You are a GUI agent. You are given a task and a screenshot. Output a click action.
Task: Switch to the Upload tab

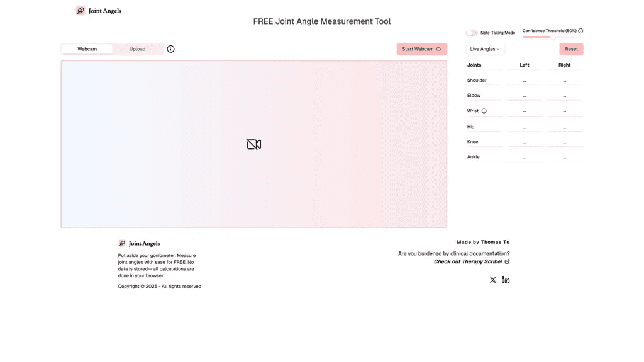[x=138, y=49]
